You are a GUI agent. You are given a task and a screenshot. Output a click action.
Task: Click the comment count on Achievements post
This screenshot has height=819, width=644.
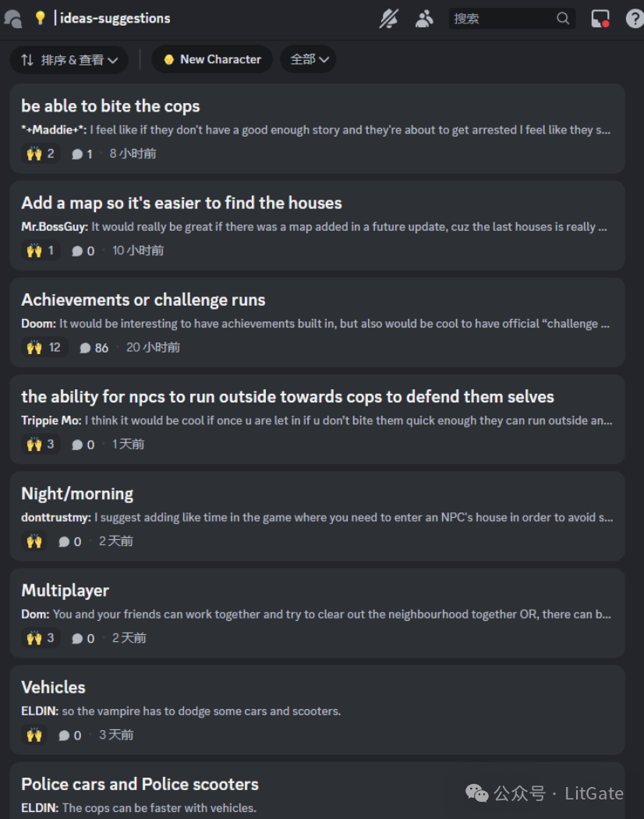pyautogui.click(x=94, y=348)
